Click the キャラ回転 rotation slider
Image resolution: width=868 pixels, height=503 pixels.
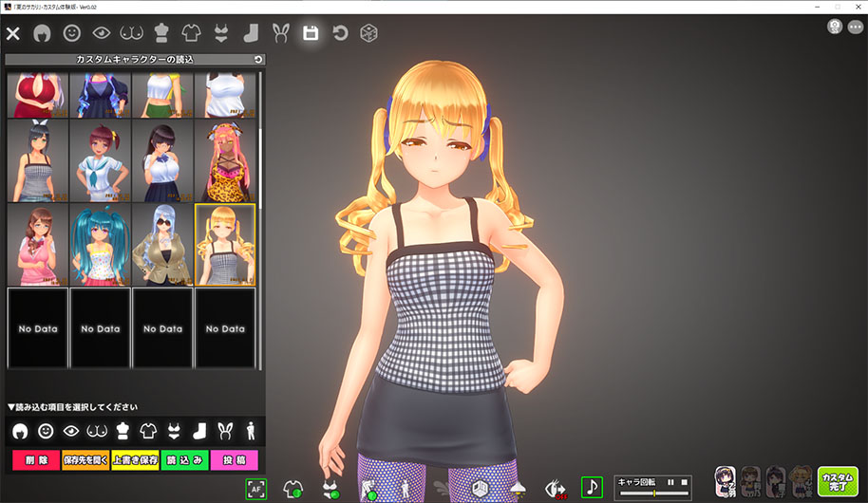653,494
